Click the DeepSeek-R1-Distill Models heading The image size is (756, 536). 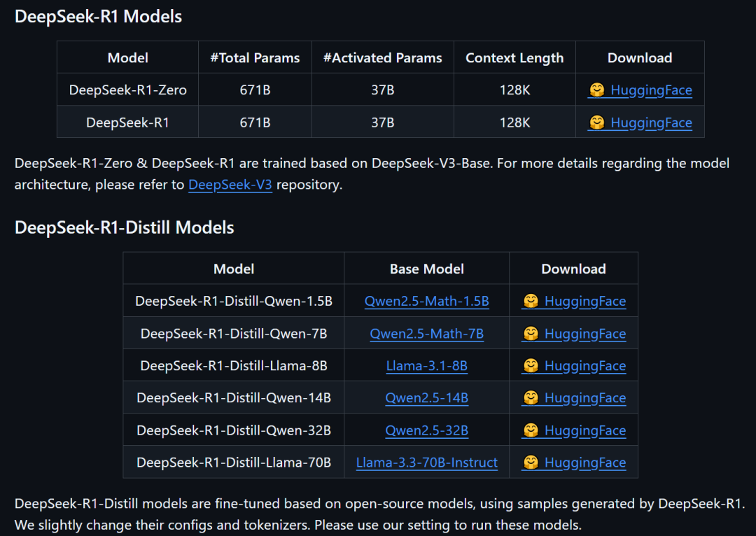point(125,227)
